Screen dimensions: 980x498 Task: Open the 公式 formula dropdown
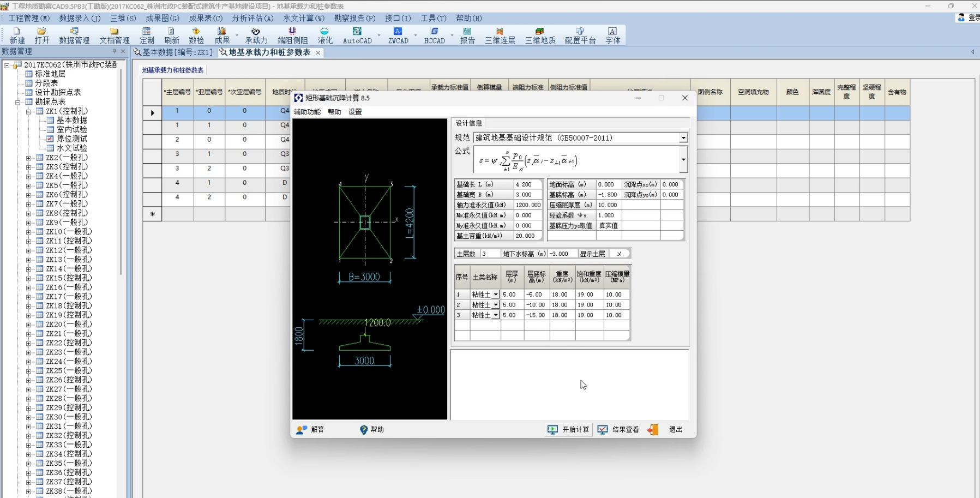(x=683, y=160)
